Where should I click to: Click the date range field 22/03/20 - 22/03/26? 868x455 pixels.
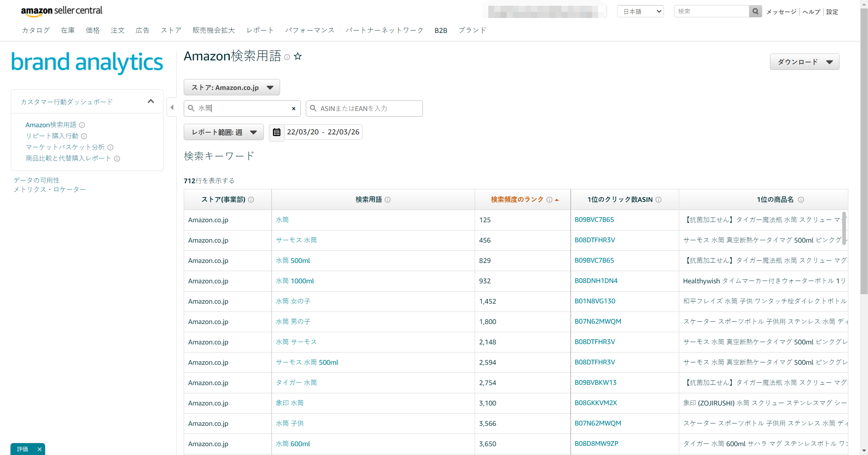click(x=323, y=132)
